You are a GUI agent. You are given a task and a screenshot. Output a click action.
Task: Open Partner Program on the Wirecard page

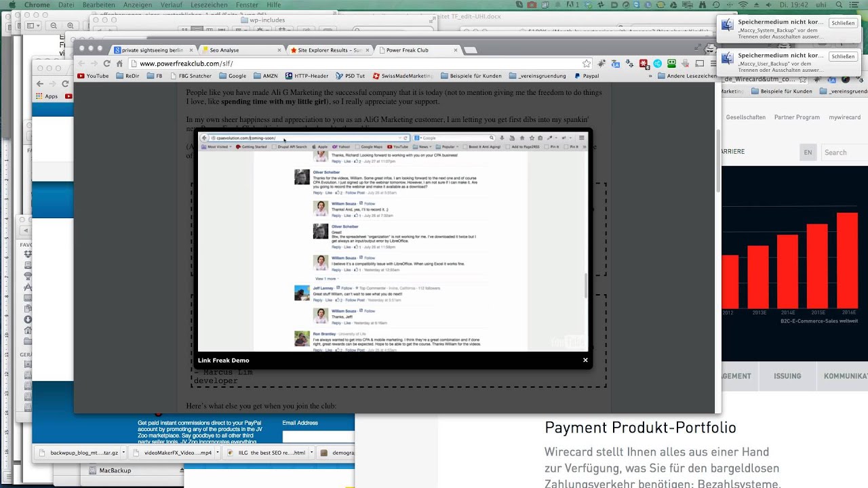(797, 117)
